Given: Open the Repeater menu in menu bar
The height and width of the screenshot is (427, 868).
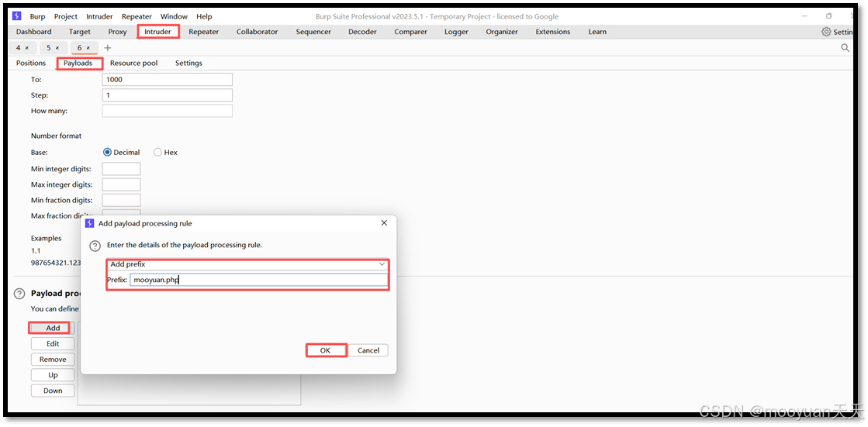Looking at the screenshot, I should (x=137, y=16).
